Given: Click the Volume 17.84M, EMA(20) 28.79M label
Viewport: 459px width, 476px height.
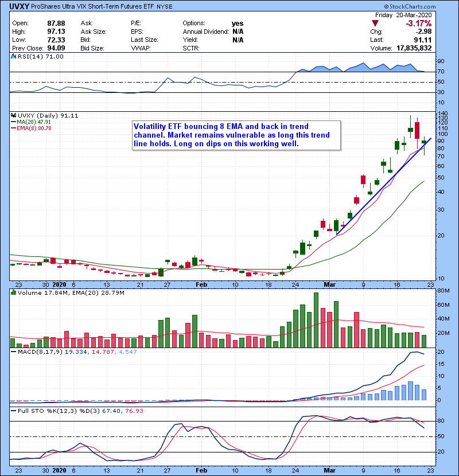Looking at the screenshot, I should click(x=71, y=293).
